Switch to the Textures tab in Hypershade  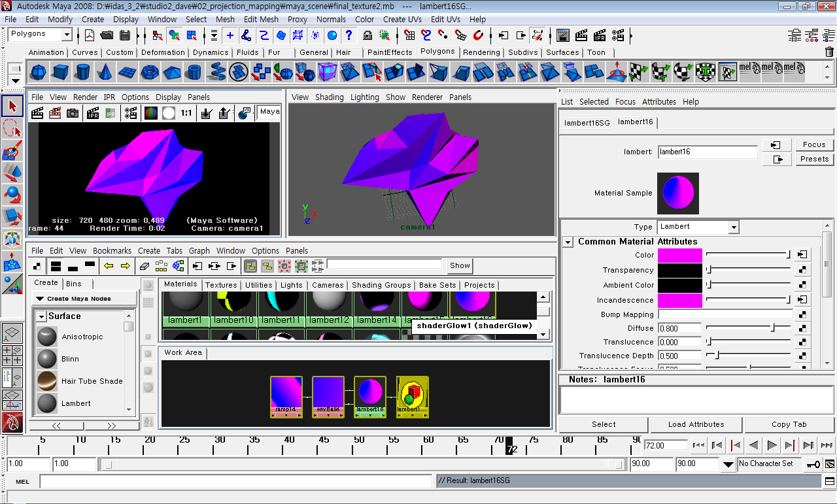[x=221, y=285]
